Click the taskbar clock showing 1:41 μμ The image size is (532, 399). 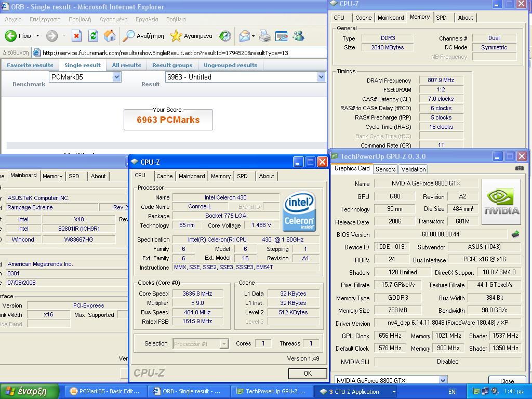tap(514, 392)
